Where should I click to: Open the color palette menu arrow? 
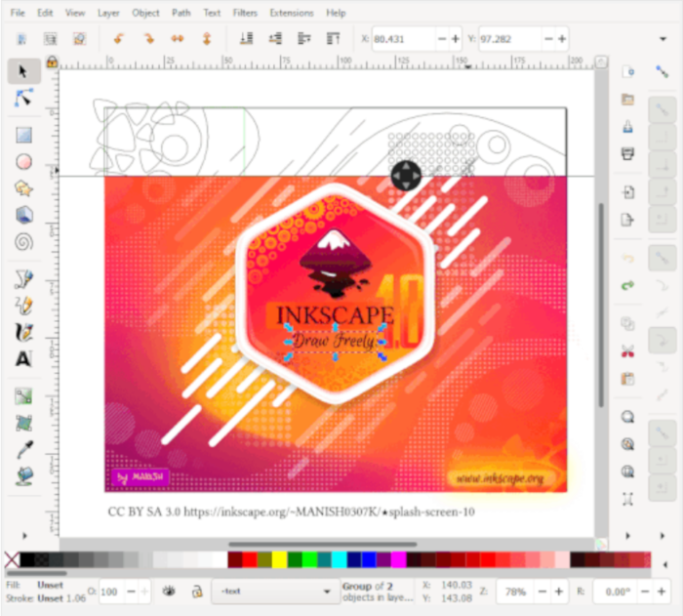[x=665, y=564]
